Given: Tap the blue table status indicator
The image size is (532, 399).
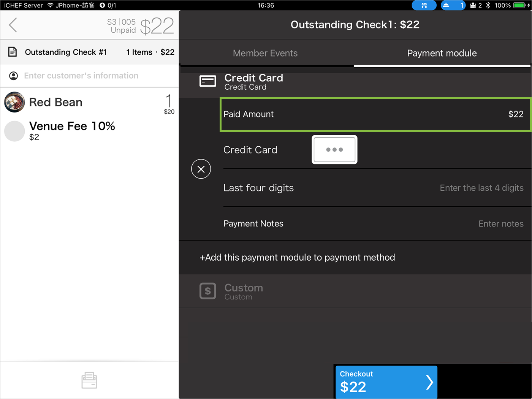Looking at the screenshot, I should pyautogui.click(x=424, y=5).
